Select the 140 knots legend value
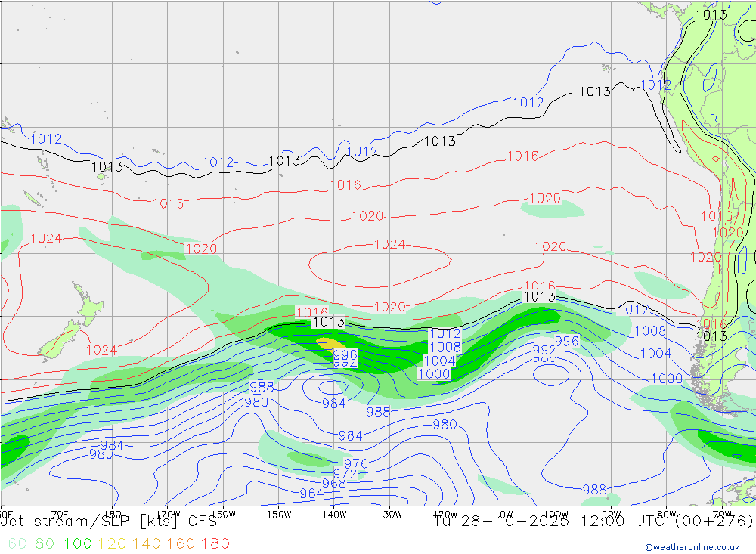 (x=146, y=543)
